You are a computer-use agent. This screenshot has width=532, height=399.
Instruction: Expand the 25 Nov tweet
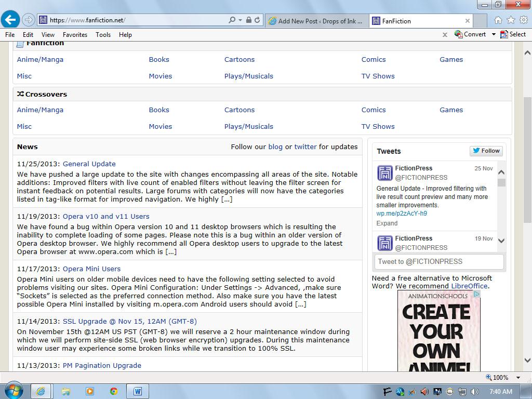[x=387, y=223]
